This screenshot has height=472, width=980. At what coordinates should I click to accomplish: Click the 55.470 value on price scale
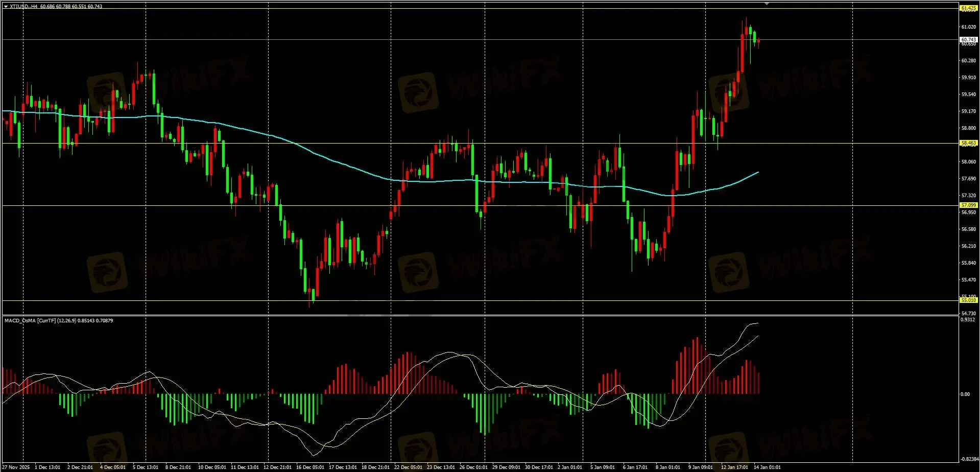pos(968,280)
